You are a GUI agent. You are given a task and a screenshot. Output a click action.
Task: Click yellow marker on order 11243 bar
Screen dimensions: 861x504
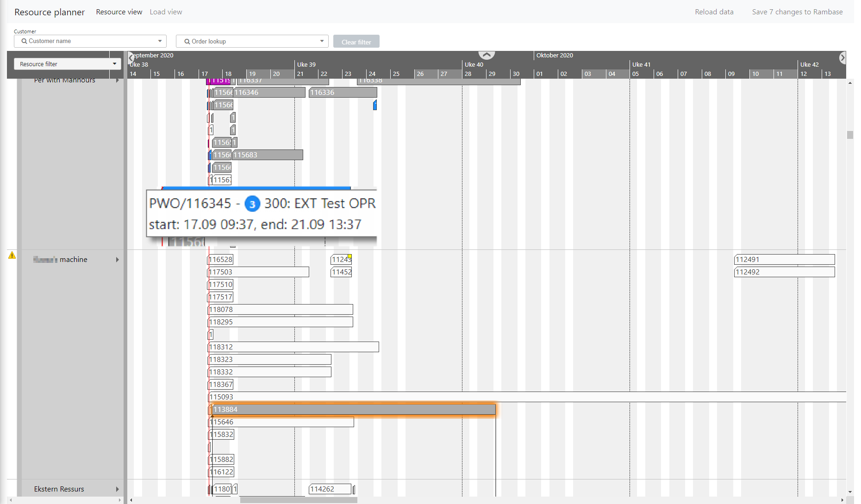click(349, 256)
